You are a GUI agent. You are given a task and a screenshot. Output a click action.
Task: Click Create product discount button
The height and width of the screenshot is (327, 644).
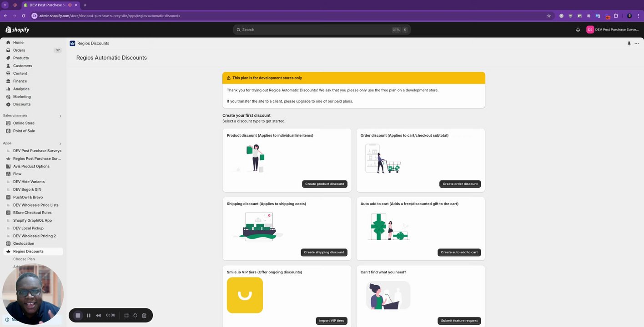[325, 184]
